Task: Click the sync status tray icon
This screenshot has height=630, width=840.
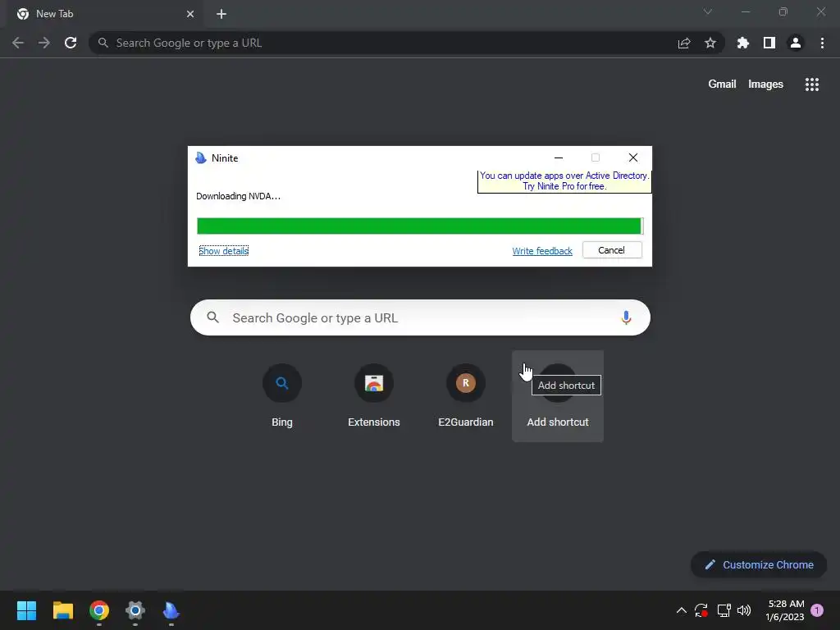Action: coord(701,610)
